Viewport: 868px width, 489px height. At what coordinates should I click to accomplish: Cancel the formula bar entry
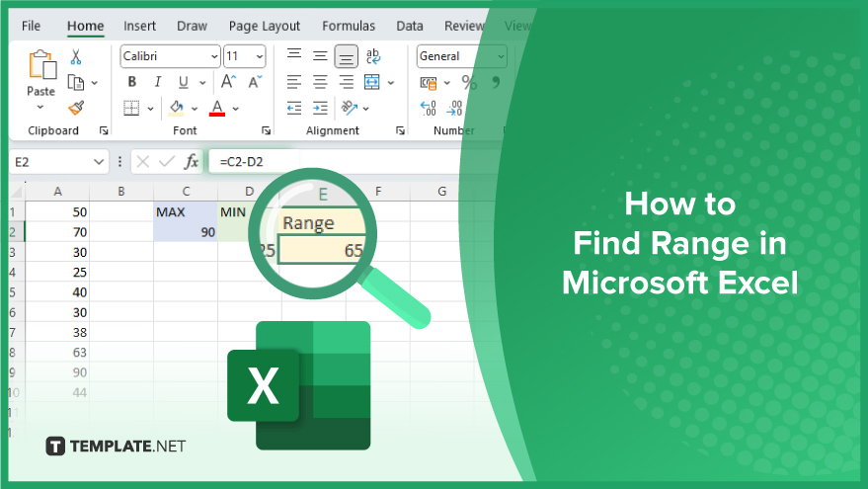pos(143,162)
